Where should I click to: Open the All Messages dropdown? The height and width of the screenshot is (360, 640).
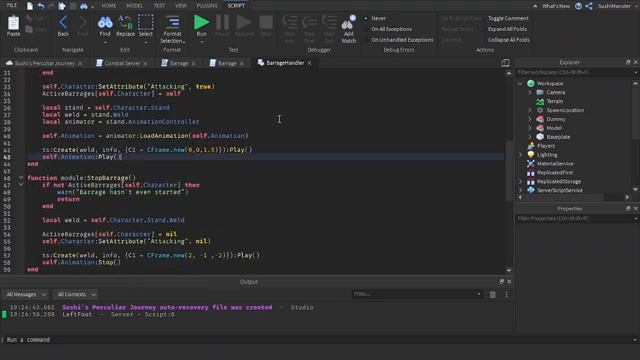(26, 294)
